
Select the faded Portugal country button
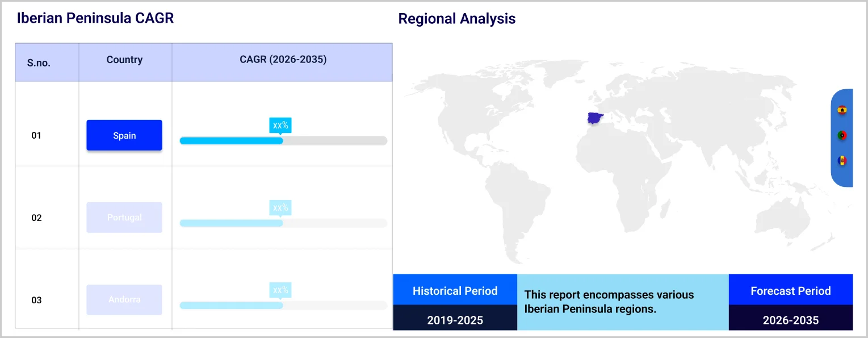coord(124,218)
